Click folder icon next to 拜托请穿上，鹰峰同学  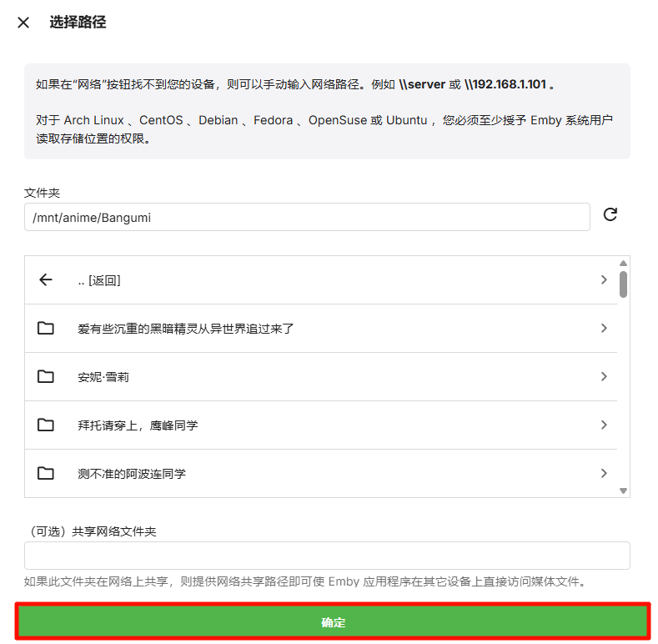46,425
